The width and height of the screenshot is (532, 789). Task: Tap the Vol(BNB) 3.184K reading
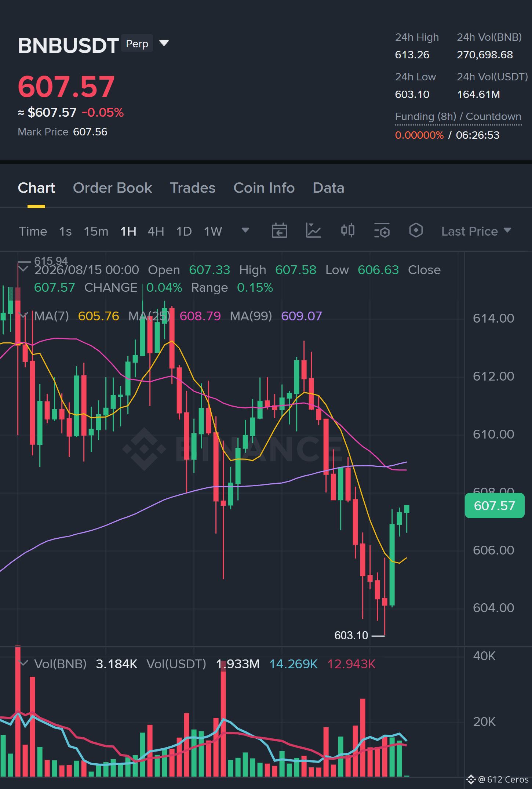(x=116, y=664)
